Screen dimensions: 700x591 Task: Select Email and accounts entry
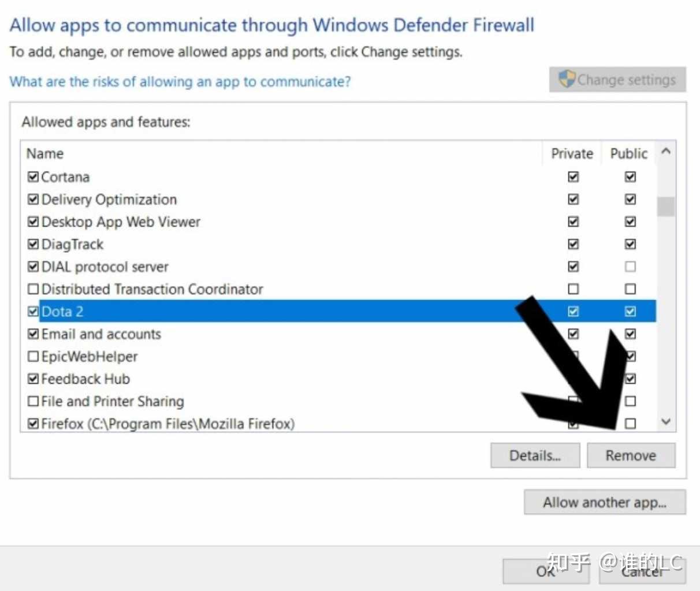pyautogui.click(x=101, y=334)
